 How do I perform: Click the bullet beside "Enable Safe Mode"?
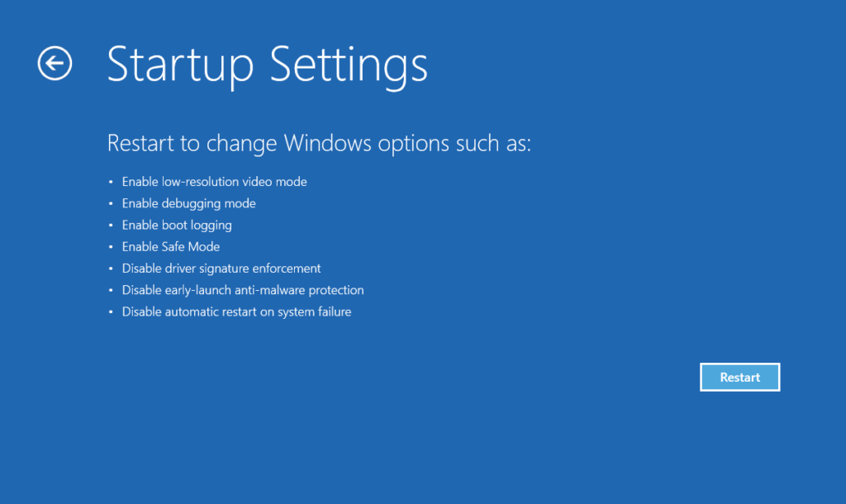(x=111, y=246)
